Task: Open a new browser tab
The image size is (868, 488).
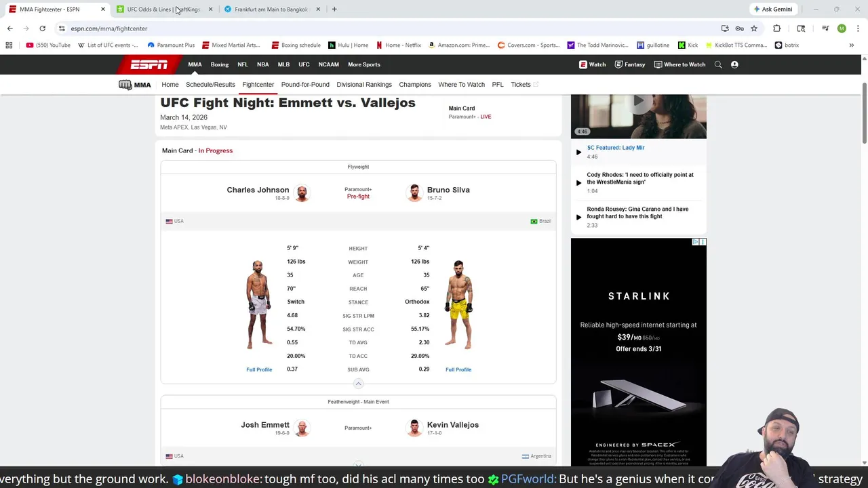Action: (x=334, y=9)
